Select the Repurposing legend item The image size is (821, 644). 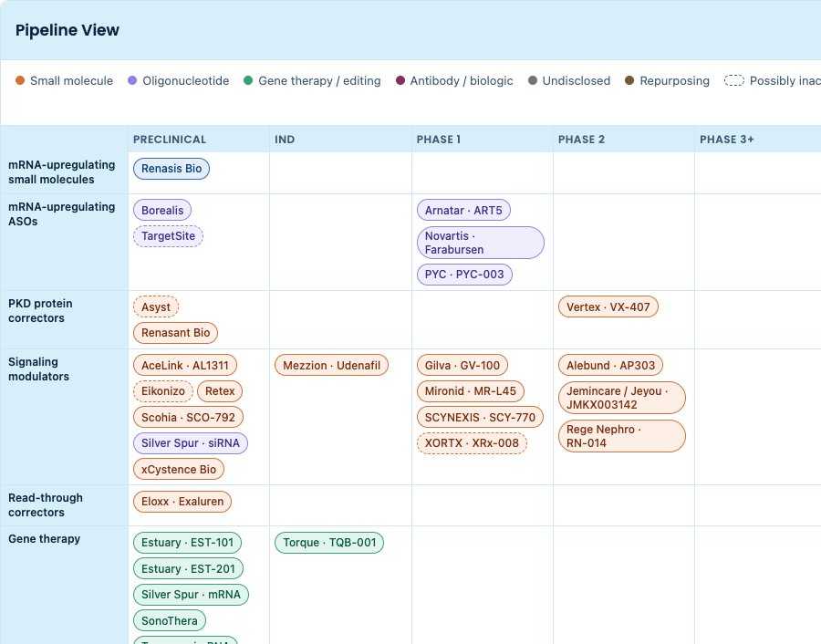point(667,80)
